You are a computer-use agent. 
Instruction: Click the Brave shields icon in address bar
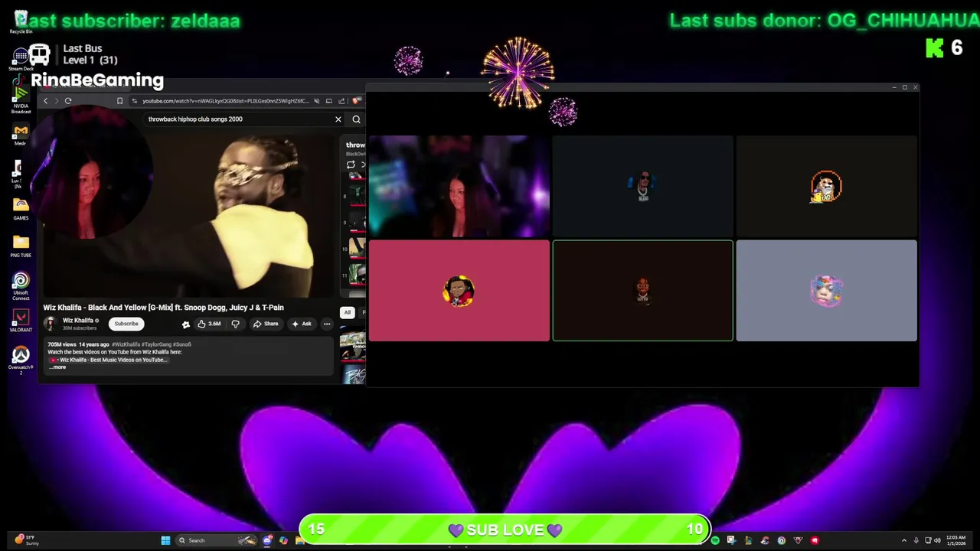click(x=356, y=101)
